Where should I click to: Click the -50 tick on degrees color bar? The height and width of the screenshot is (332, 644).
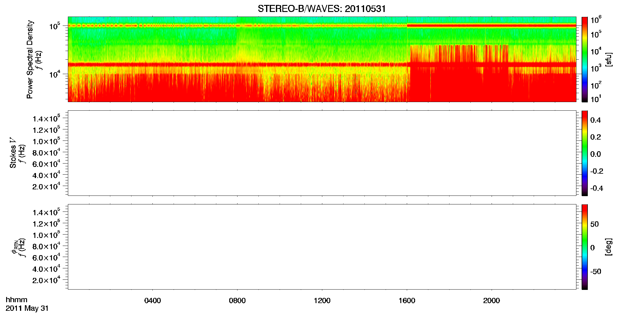[595, 272]
